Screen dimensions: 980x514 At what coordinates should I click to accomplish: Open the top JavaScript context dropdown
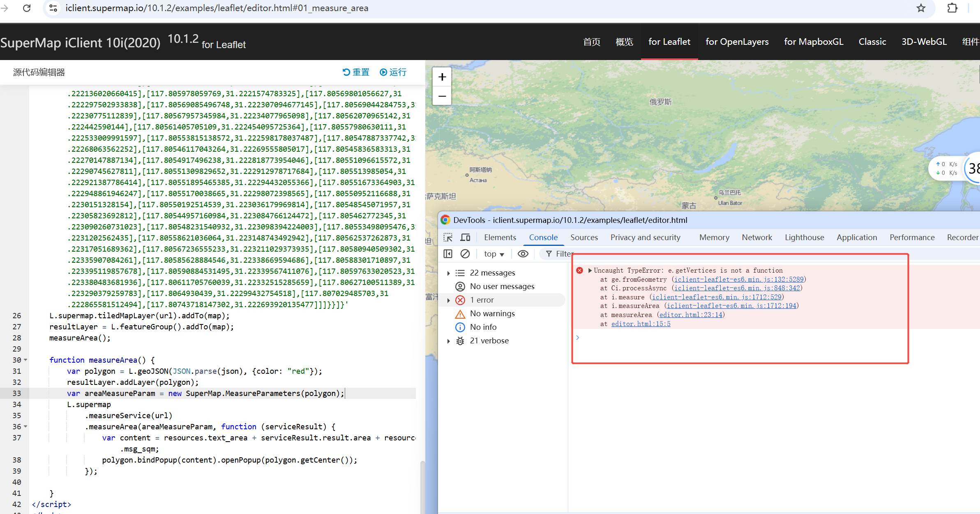[x=494, y=254]
